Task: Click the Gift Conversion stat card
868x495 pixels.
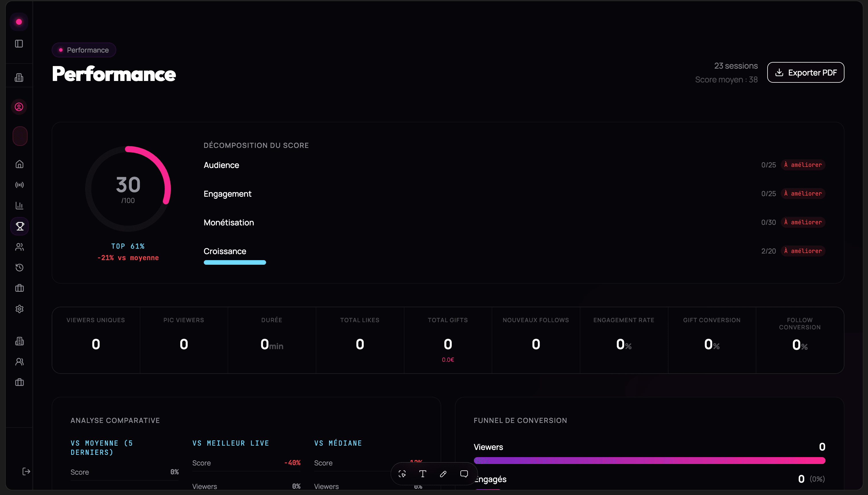Action: pos(712,340)
